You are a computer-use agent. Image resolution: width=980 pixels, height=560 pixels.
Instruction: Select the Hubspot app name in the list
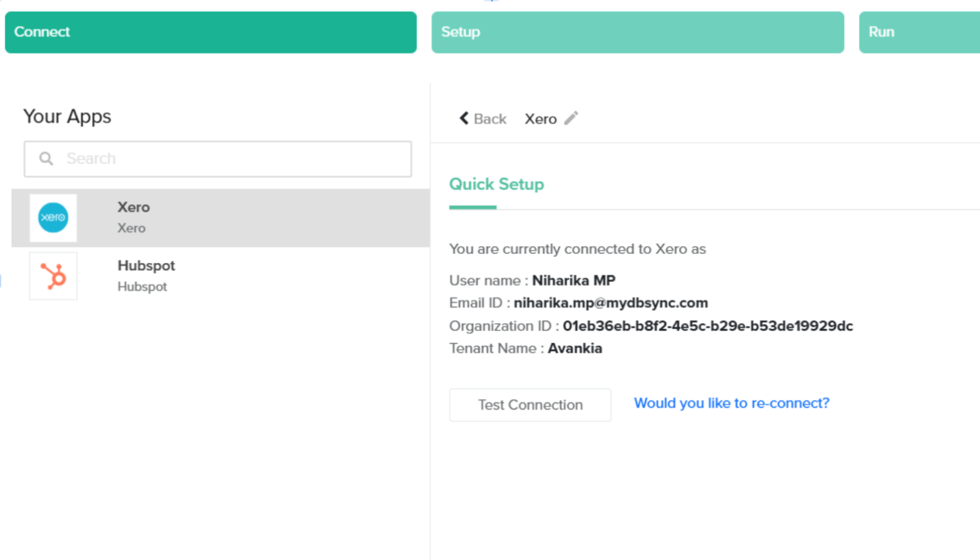coord(146,266)
